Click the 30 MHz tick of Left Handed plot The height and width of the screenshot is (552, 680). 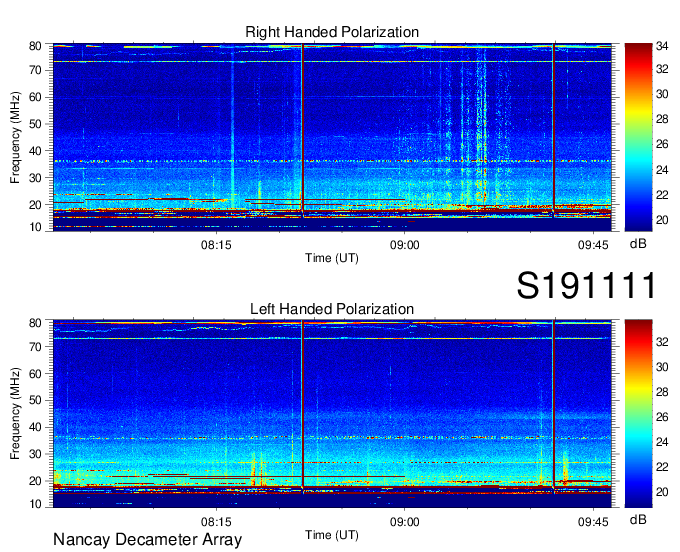click(x=35, y=454)
